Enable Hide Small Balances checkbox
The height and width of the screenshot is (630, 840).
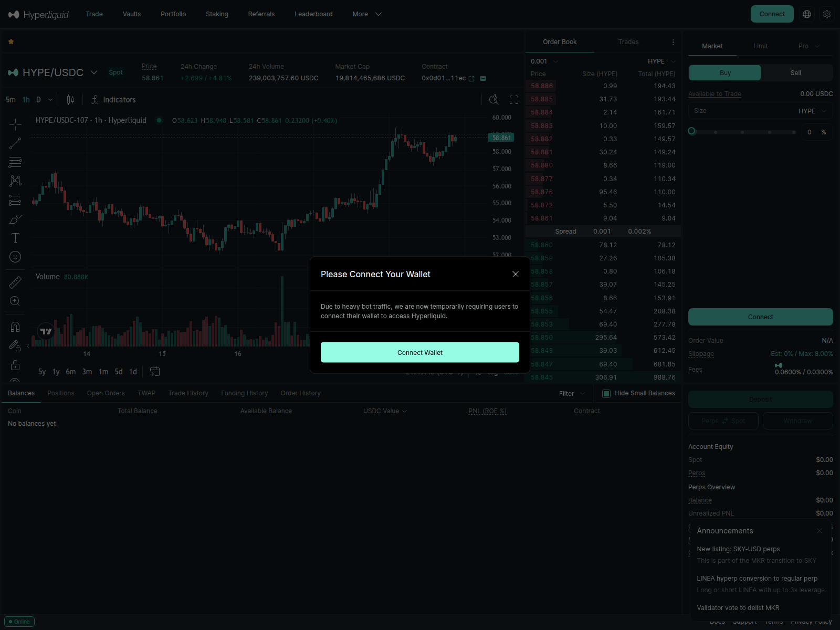coord(606,393)
